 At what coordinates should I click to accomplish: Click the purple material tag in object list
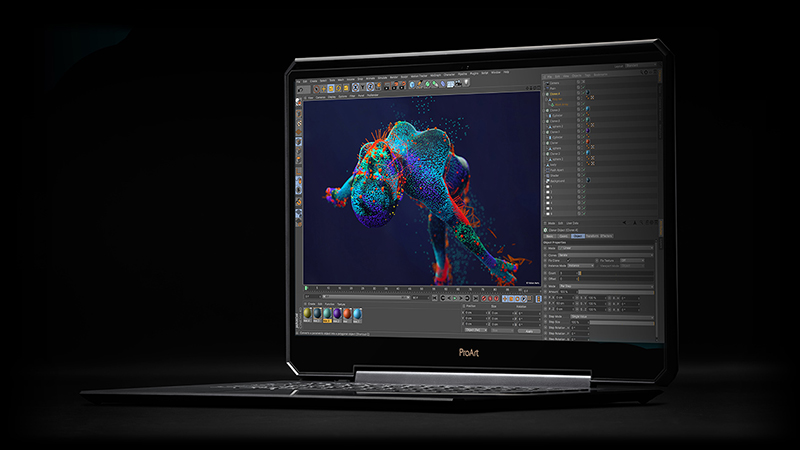[x=588, y=131]
